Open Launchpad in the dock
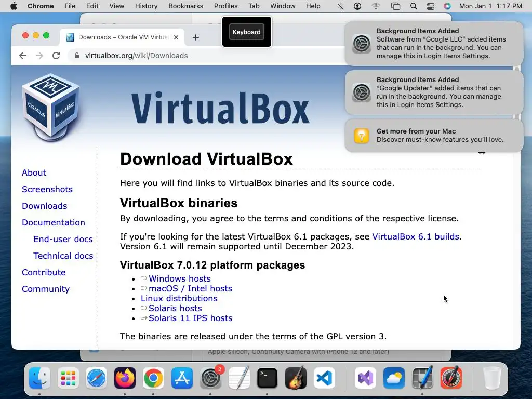Image resolution: width=532 pixels, height=399 pixels. (x=68, y=378)
